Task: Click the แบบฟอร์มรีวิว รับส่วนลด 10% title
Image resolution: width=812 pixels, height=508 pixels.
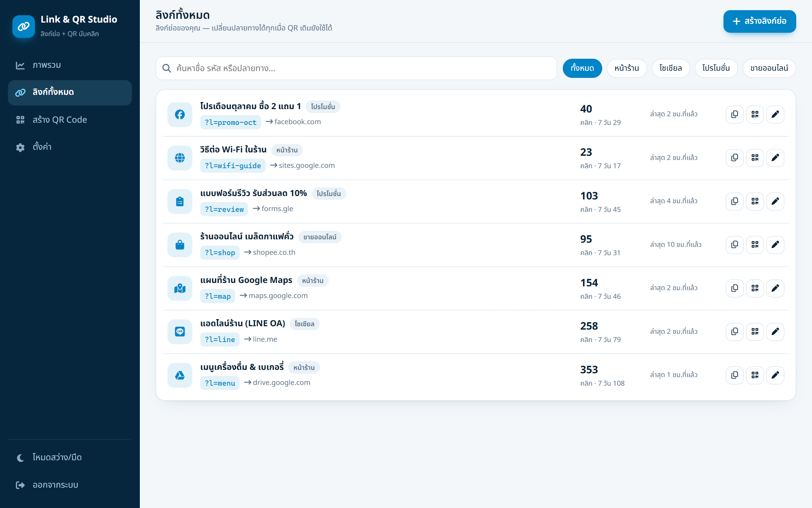Action: tap(254, 193)
